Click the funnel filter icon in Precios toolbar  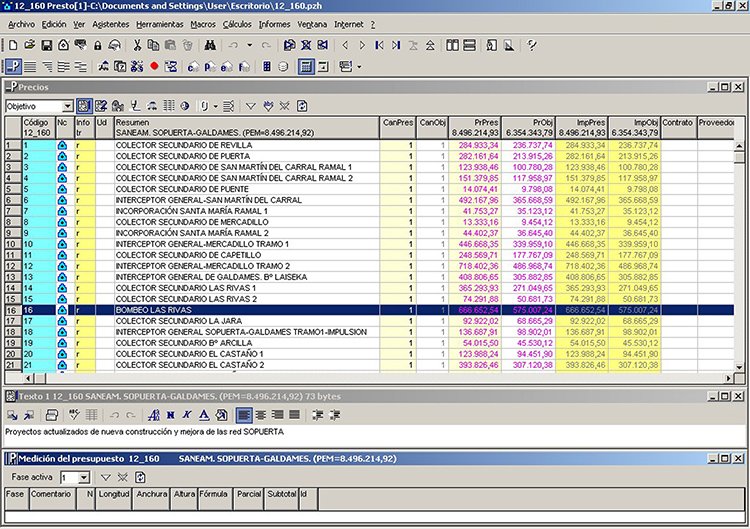[251, 105]
